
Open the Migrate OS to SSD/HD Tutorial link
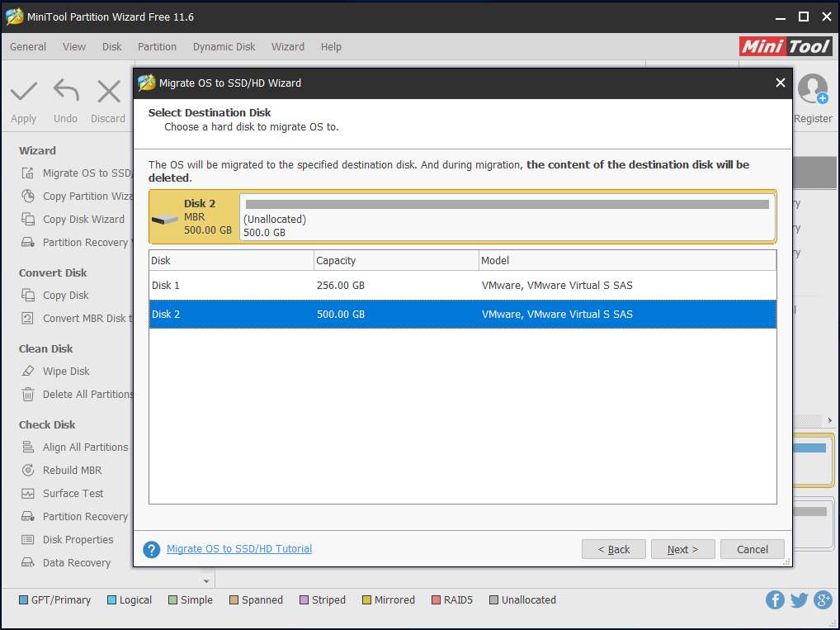(x=239, y=549)
